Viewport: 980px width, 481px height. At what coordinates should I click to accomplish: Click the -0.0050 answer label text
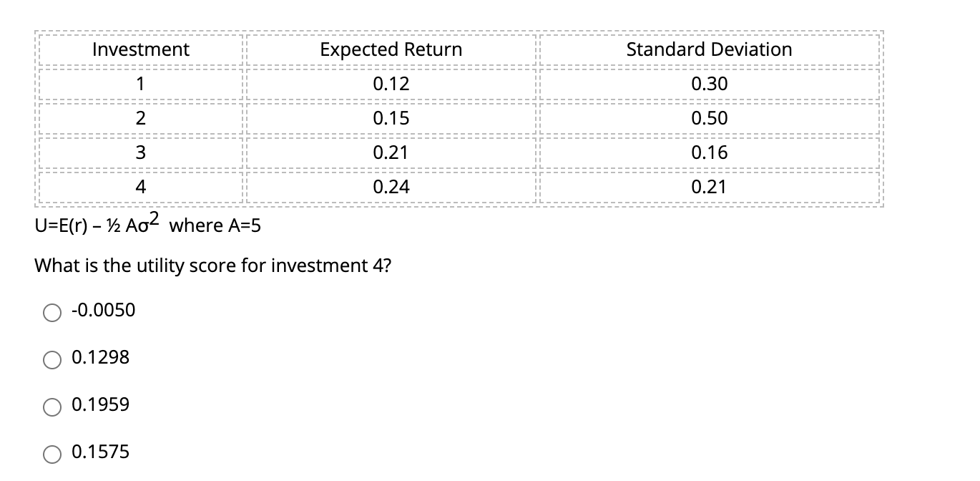(102, 310)
